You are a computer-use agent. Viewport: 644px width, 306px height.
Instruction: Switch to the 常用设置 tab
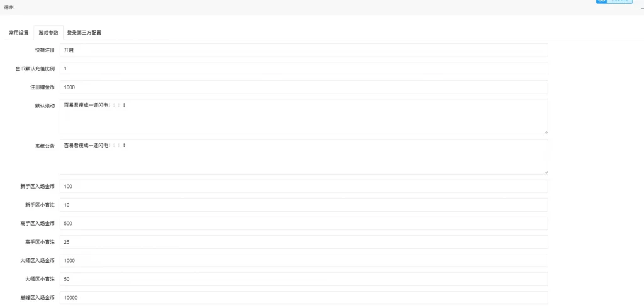tap(18, 32)
